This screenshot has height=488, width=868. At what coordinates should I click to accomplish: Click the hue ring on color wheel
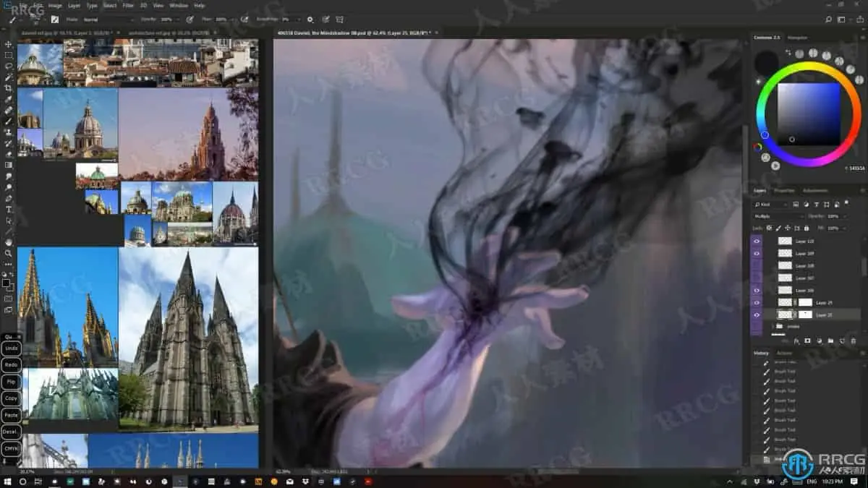pyautogui.click(x=809, y=66)
